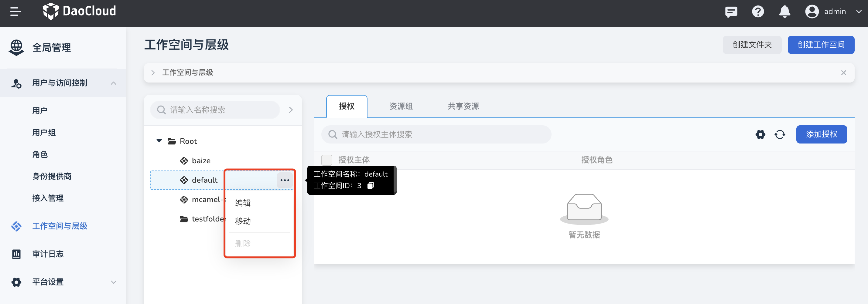
Task: Switch to the 资源组 tab
Action: [401, 106]
